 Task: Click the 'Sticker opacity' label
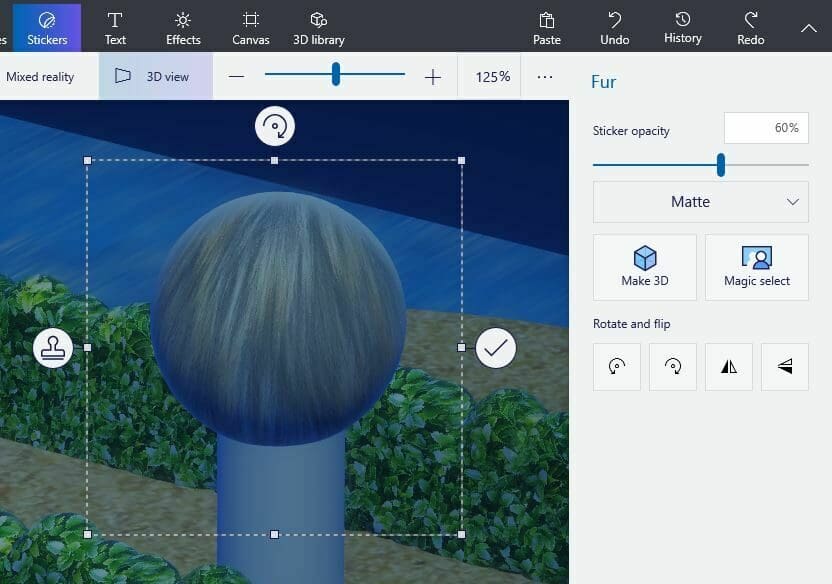click(631, 131)
